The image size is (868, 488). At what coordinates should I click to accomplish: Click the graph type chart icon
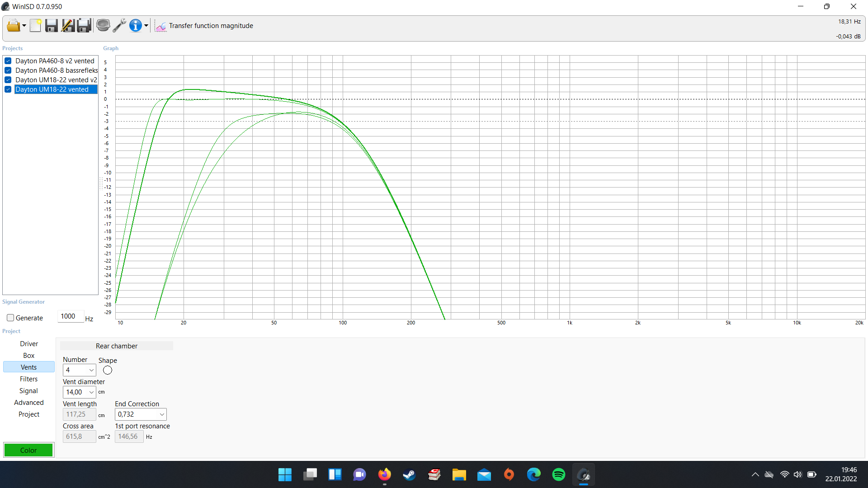(x=160, y=26)
